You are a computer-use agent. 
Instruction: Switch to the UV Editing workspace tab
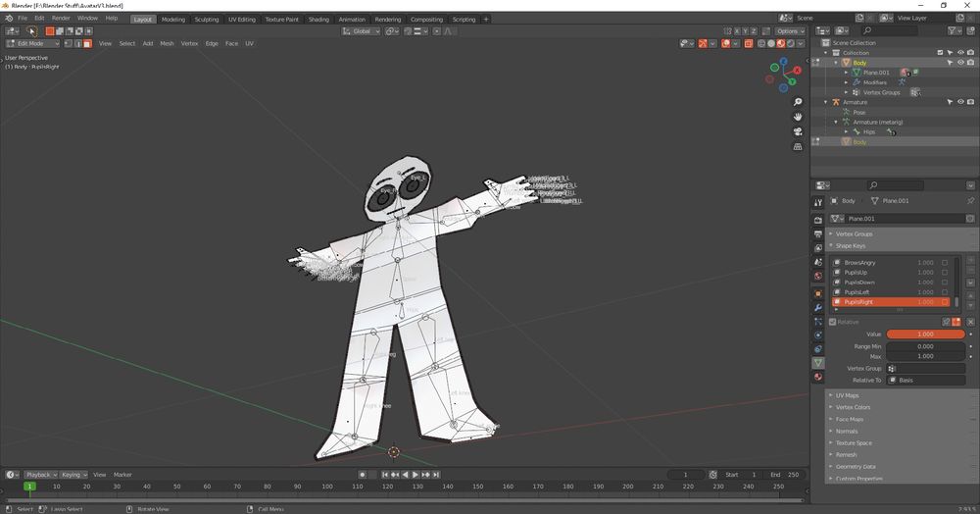point(242,20)
